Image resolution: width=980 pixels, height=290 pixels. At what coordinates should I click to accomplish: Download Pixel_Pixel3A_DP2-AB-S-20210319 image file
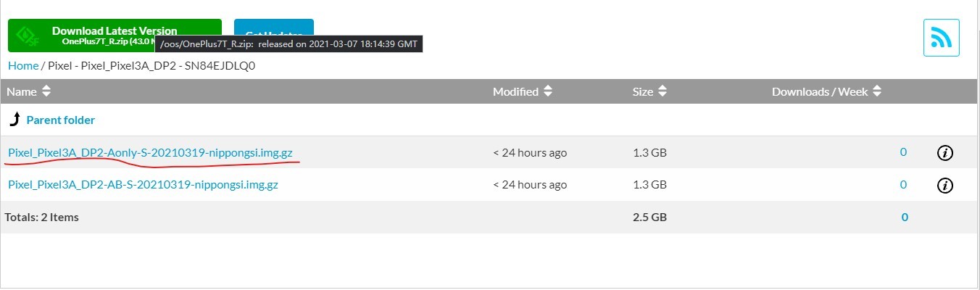point(143,185)
